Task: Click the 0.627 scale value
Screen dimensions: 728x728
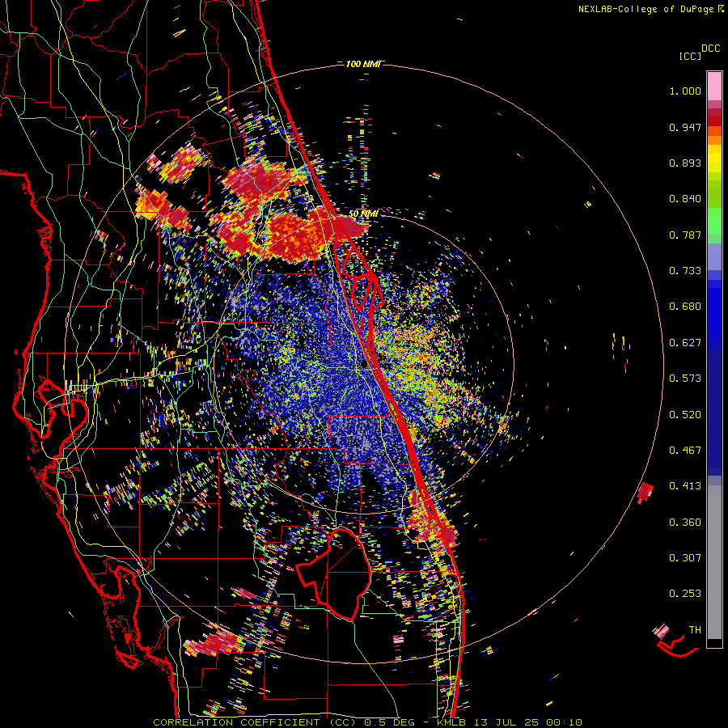Action: (x=685, y=343)
